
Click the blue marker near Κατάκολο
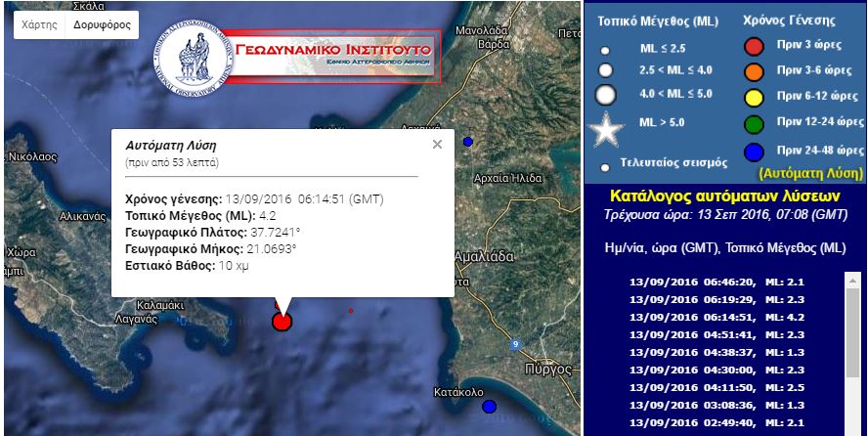point(489,407)
